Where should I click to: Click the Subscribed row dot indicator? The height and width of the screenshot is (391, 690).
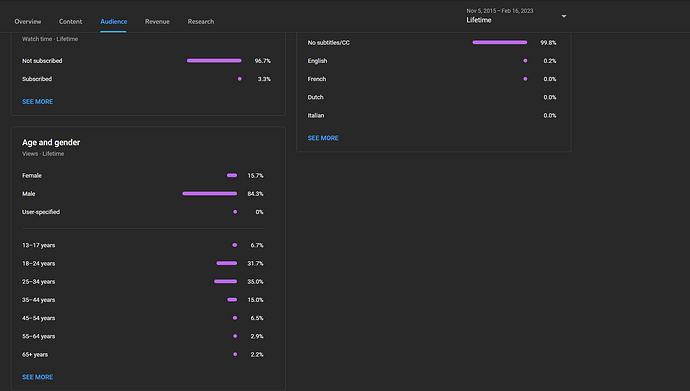239,79
